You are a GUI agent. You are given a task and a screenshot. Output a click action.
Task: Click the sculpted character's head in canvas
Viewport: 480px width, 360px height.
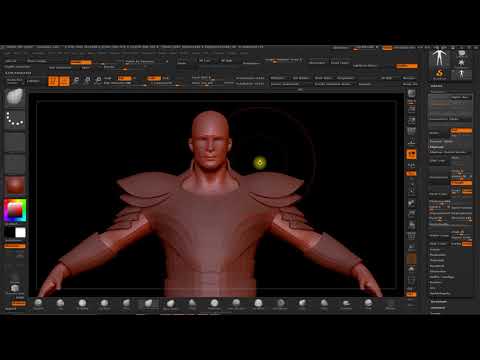coord(210,140)
